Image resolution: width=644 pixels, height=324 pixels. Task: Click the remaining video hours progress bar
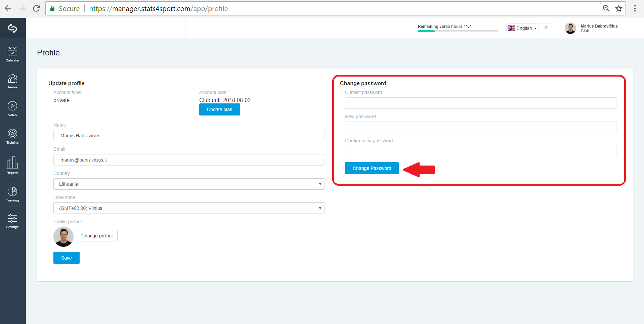click(x=458, y=31)
